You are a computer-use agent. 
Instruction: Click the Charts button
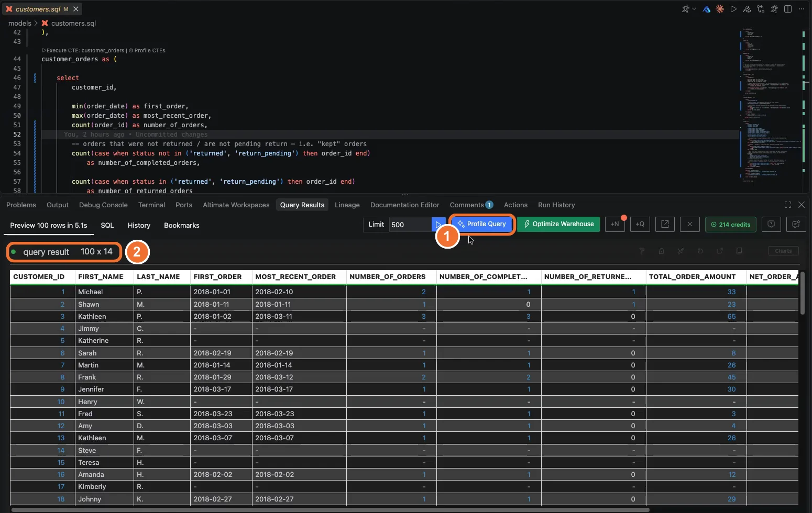point(783,251)
